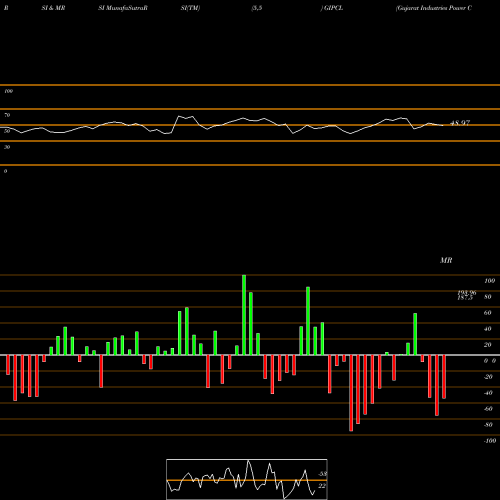Select the 48.97 current RSI value
500x500 pixels.
460,123
